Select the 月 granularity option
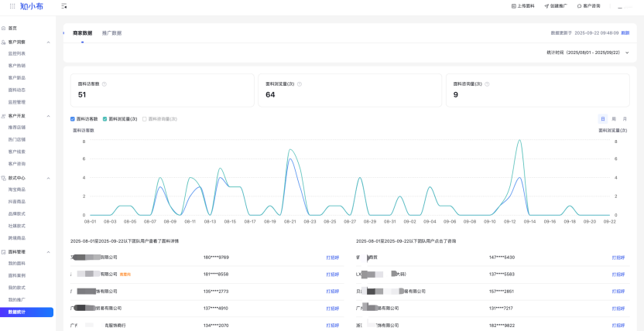 click(x=625, y=119)
